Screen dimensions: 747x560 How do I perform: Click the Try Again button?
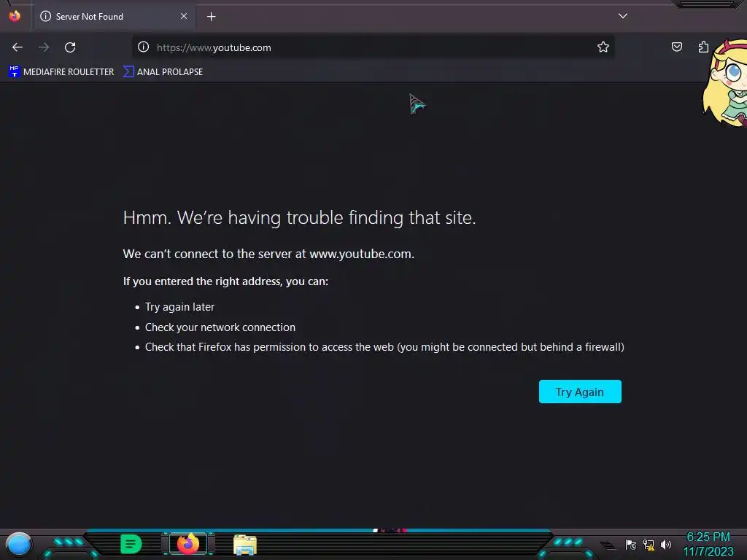click(580, 392)
